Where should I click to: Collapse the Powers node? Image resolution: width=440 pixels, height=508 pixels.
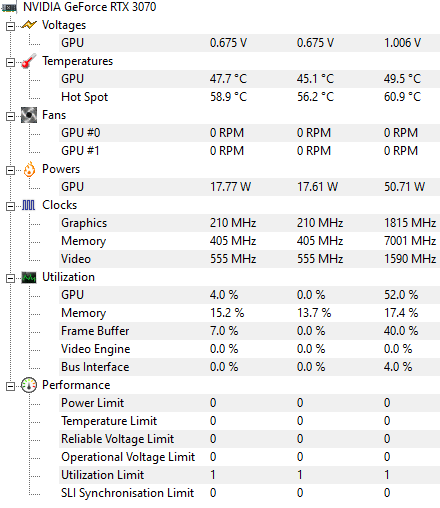click(10, 170)
